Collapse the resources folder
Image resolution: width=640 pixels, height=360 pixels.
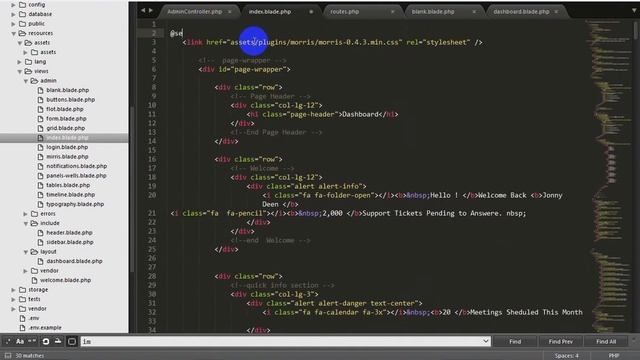click(13, 33)
